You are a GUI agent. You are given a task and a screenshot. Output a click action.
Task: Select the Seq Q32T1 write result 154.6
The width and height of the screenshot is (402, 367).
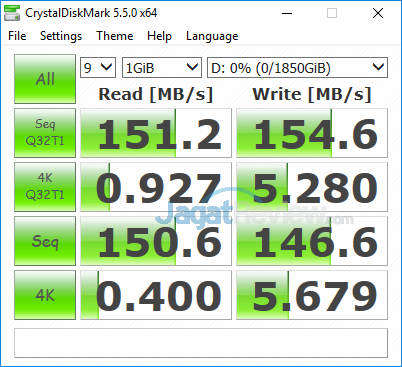(312, 133)
